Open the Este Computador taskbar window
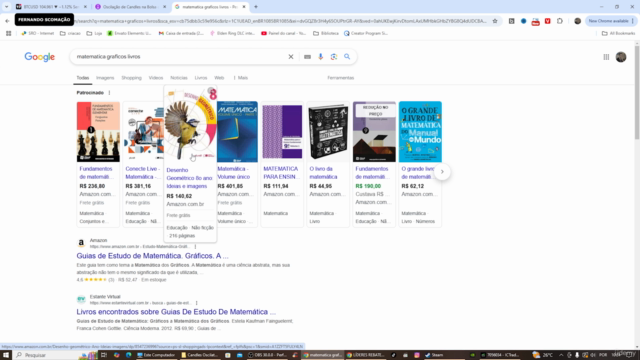Image resolution: width=640 pixels, height=360 pixels. (x=156, y=355)
